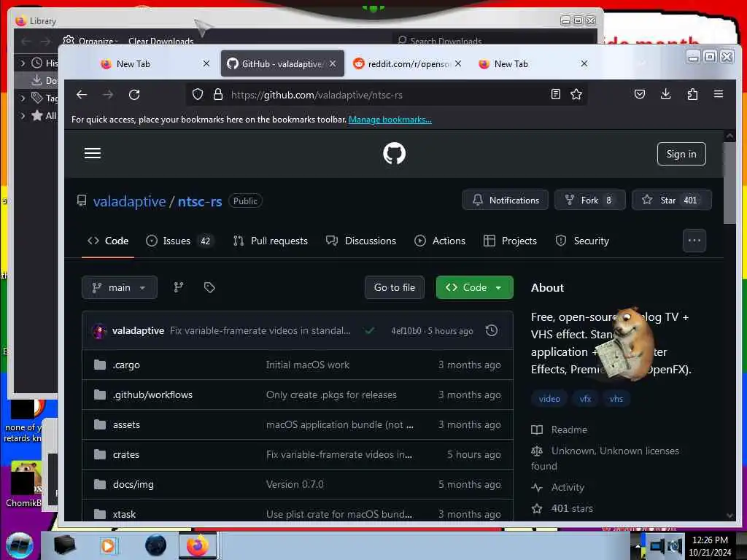747x560 pixels.
Task: Switch to the reddit.com tab
Action: (x=407, y=64)
